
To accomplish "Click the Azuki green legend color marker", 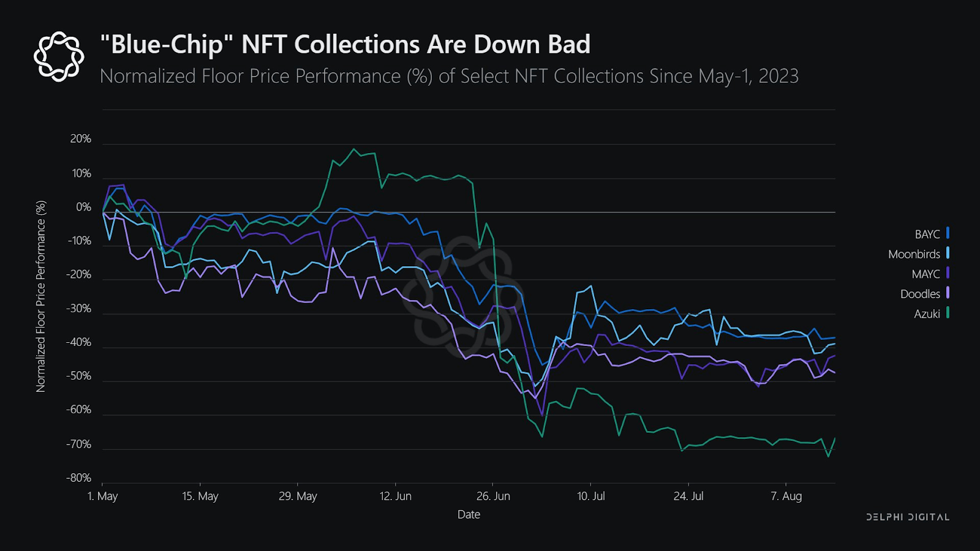I will coord(948,313).
